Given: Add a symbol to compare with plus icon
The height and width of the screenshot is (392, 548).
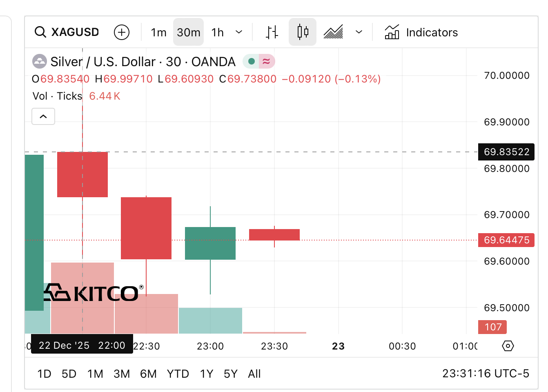Looking at the screenshot, I should coord(122,32).
